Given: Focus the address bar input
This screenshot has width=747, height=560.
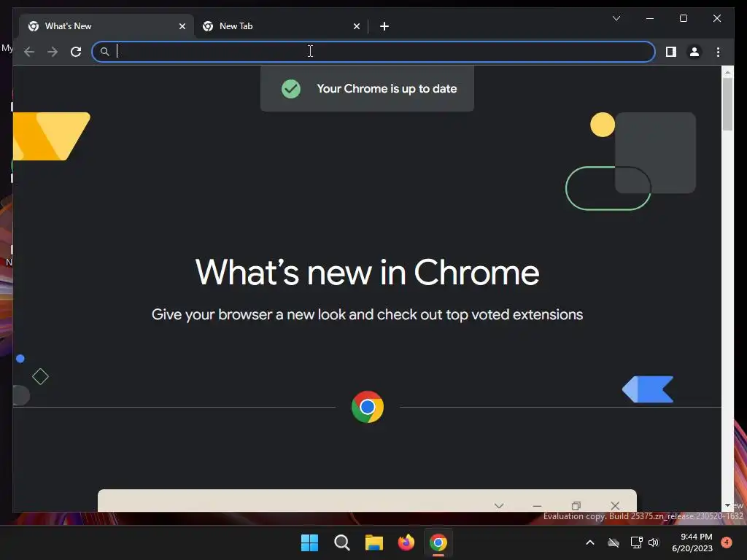Looking at the screenshot, I should [373, 52].
